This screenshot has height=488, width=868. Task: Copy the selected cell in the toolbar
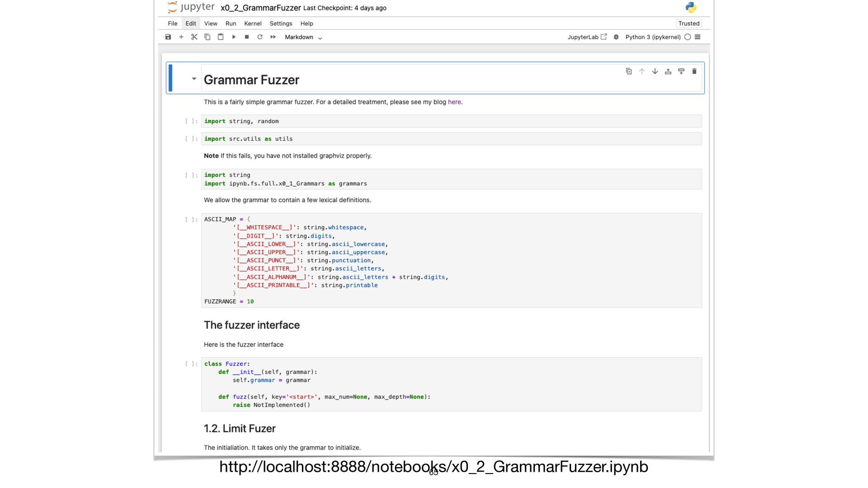point(208,37)
